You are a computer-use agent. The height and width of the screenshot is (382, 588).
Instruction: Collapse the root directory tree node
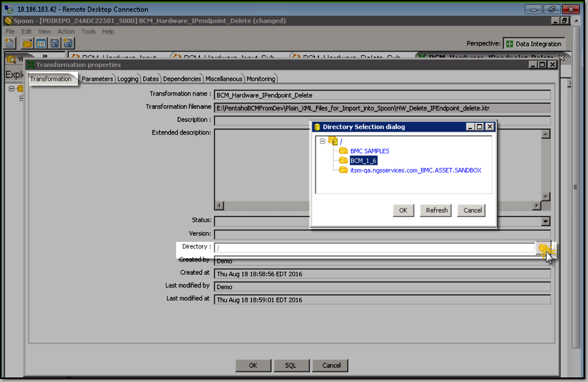tap(322, 141)
